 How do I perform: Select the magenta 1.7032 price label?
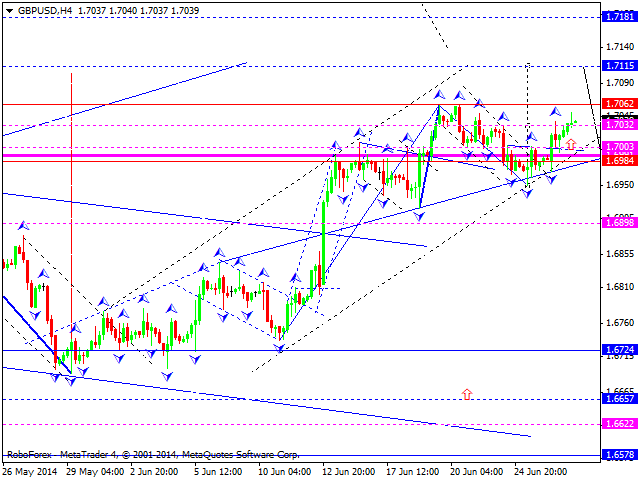click(619, 125)
